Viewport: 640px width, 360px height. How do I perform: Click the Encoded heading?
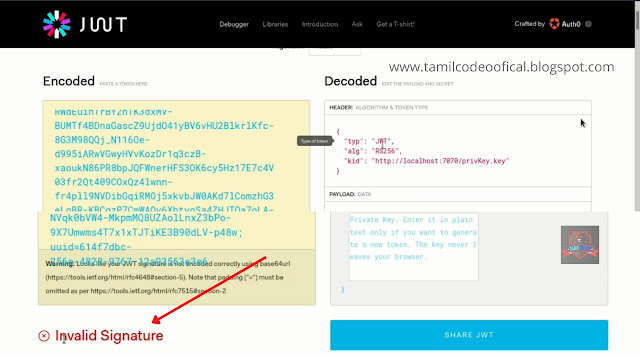coord(69,81)
